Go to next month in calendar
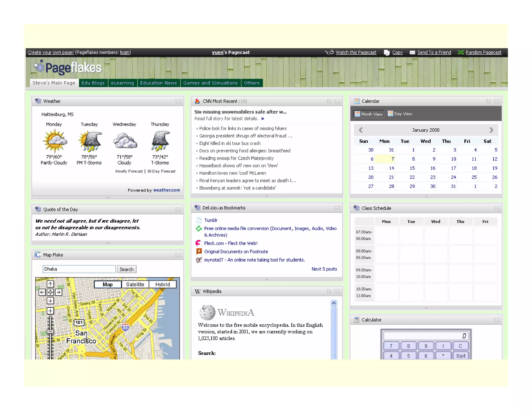This screenshot has width=532, height=411. coord(491,130)
